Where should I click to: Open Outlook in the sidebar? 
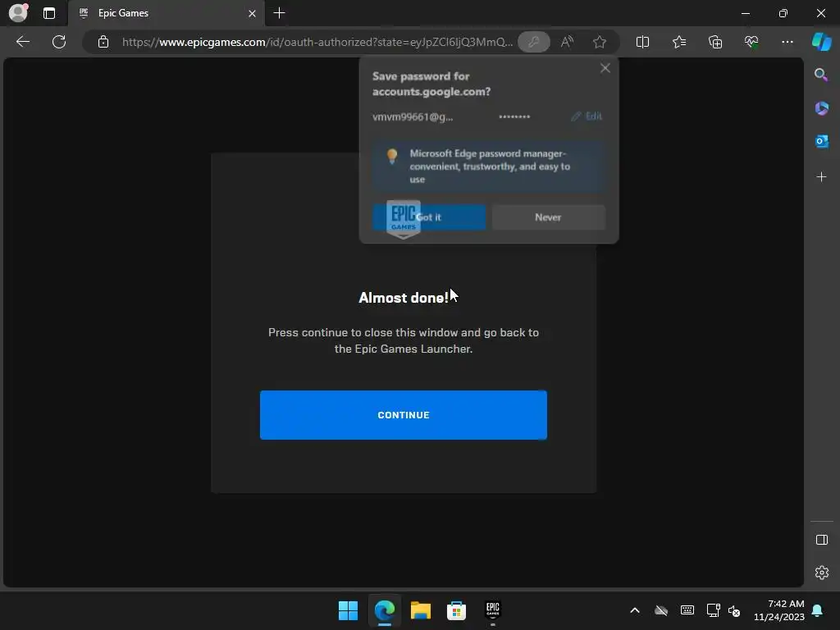(821, 141)
